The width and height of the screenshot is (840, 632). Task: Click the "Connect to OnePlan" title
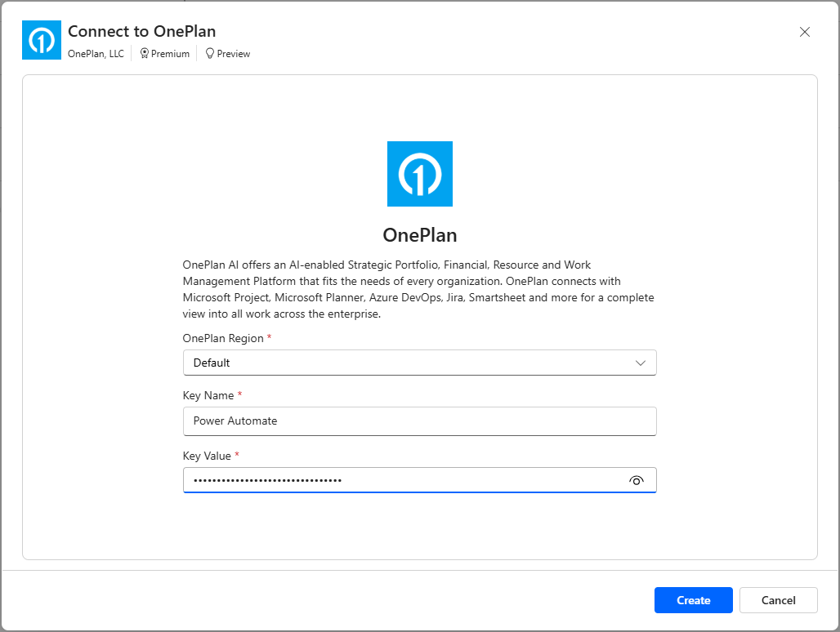point(142,32)
